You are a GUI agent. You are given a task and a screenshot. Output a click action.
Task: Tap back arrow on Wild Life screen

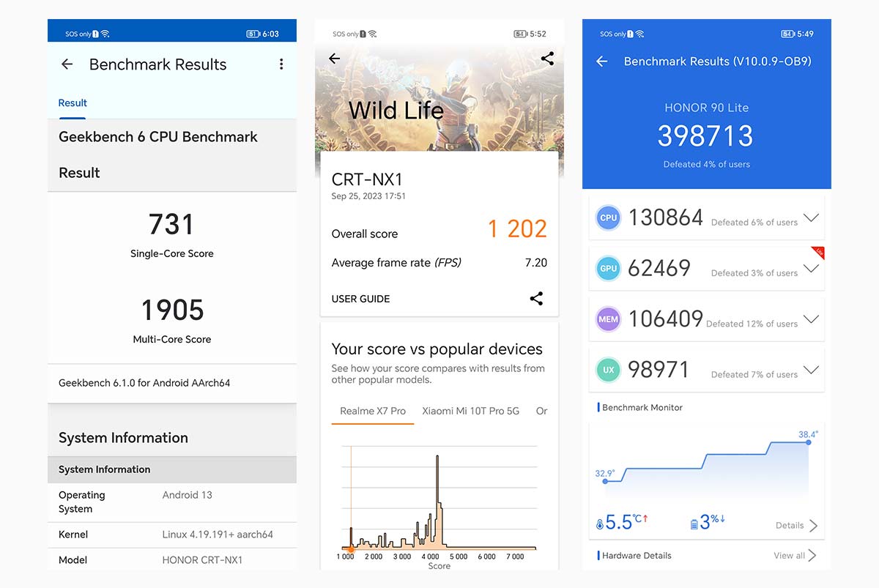(x=335, y=59)
